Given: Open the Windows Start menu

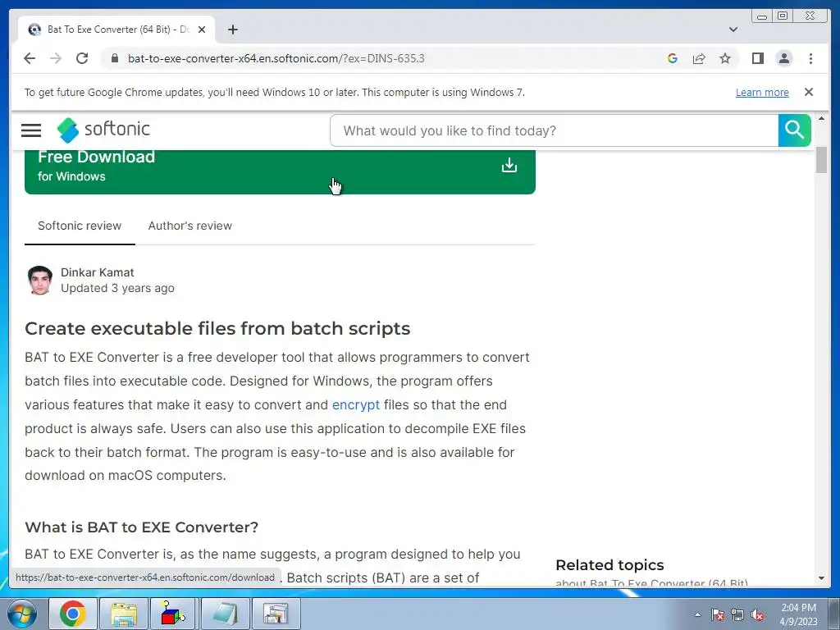Looking at the screenshot, I should click(x=22, y=614).
